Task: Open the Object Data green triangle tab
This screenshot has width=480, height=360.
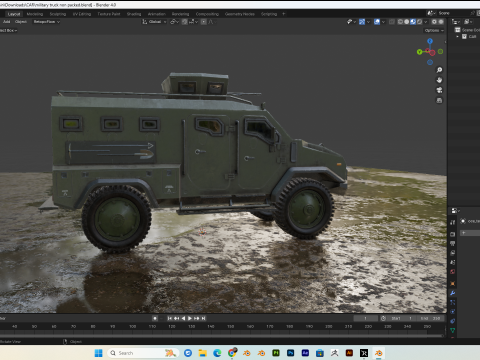Action: click(452, 330)
